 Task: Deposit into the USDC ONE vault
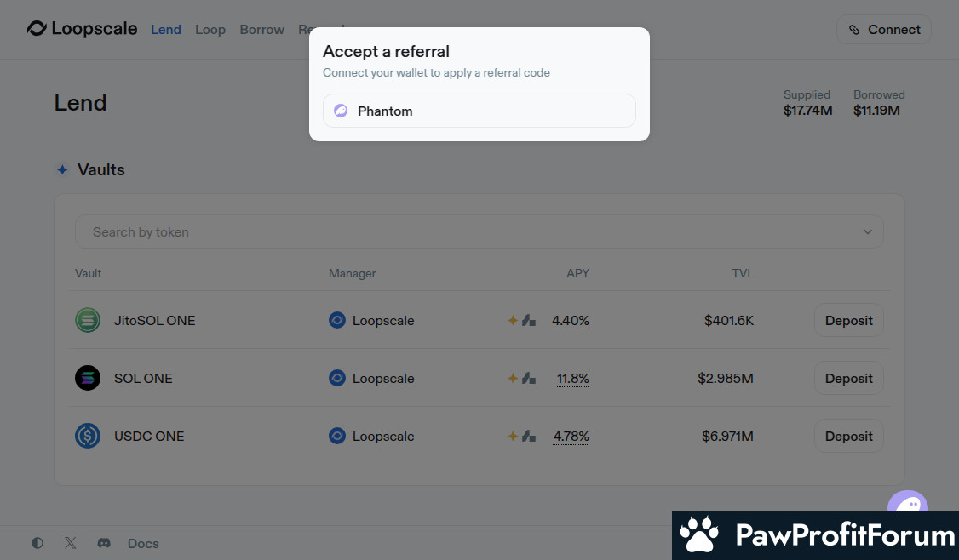[x=848, y=437]
